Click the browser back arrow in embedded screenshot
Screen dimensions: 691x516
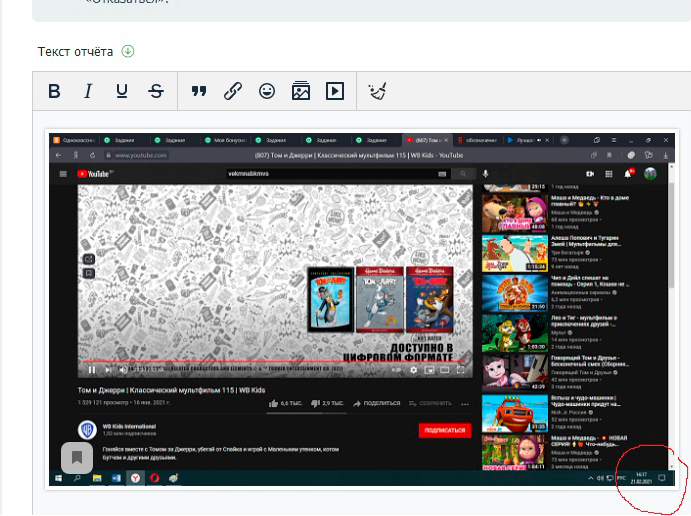(x=58, y=155)
